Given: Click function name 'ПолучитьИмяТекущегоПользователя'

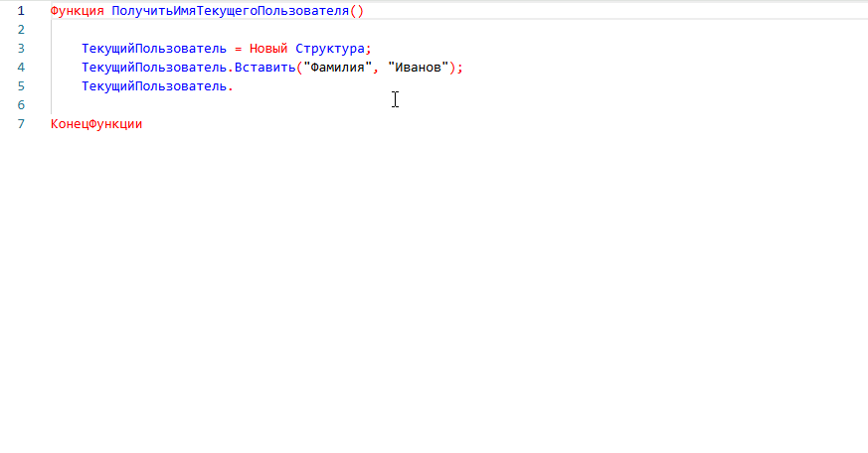Looking at the screenshot, I should point(231,11).
